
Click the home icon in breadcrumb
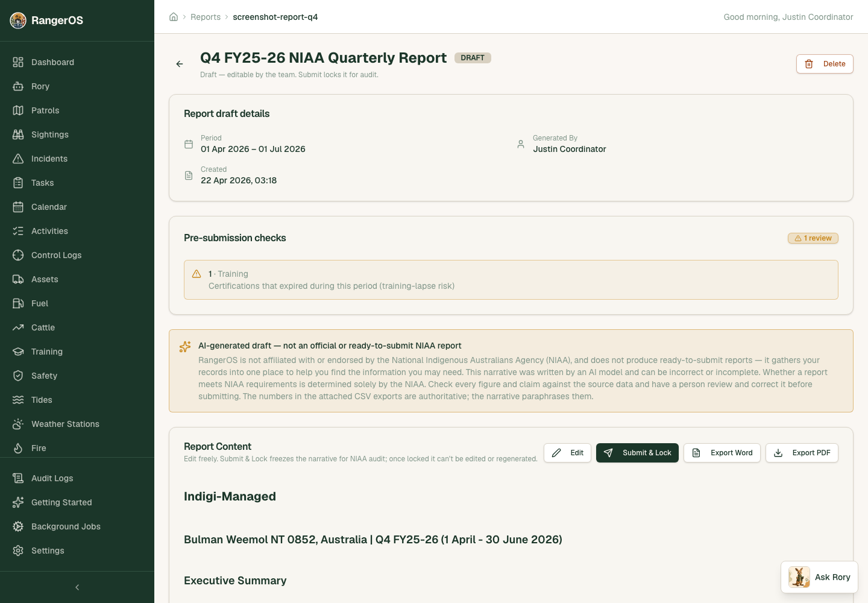pyautogui.click(x=174, y=17)
